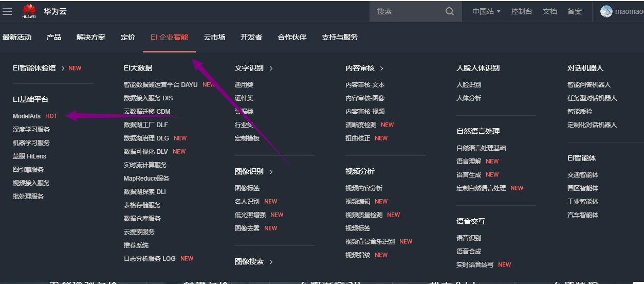Image resolution: width=644 pixels, height=284 pixels.
Task: Open ModelArts HOT link
Action: pos(35,116)
